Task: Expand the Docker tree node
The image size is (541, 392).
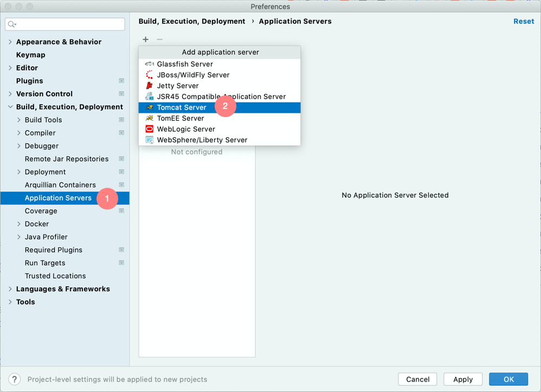Action: pyautogui.click(x=18, y=224)
